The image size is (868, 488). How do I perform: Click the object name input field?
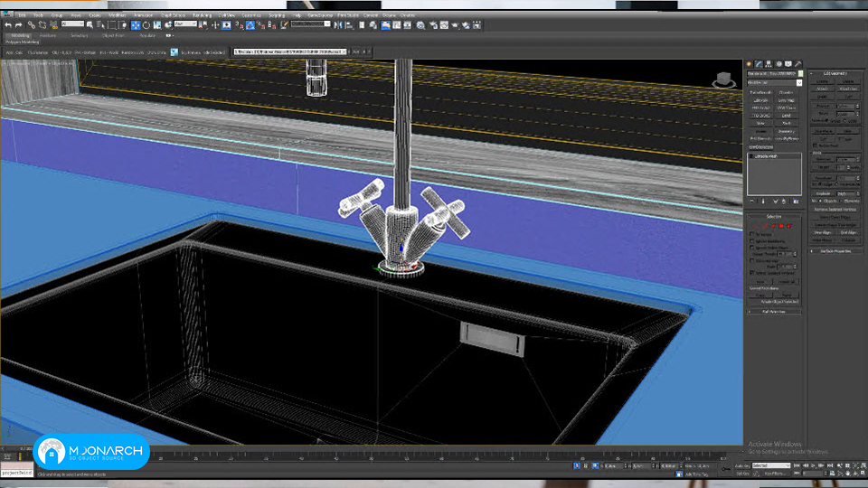click(x=771, y=73)
